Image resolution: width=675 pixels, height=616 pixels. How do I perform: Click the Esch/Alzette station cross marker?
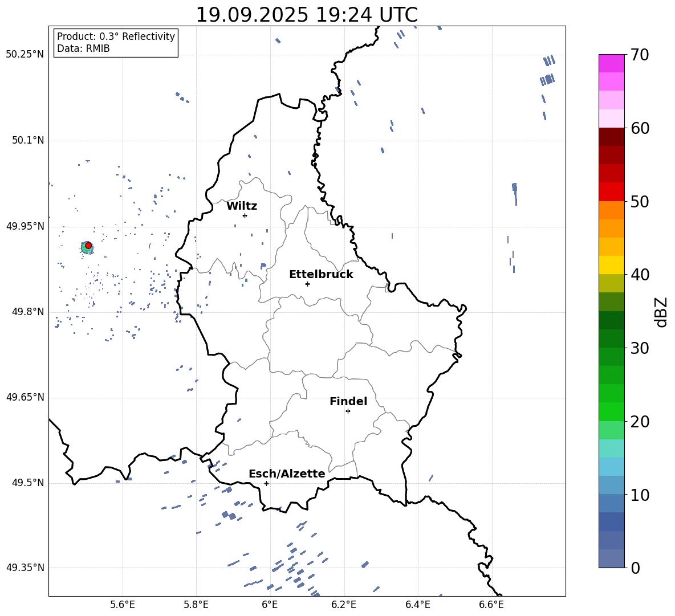266,483
